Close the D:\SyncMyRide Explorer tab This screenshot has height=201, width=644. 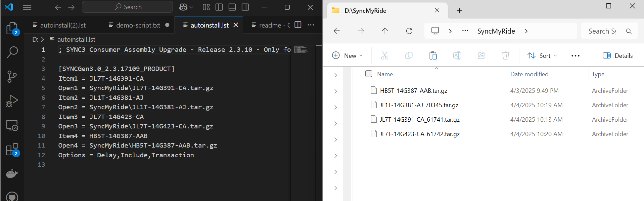(x=437, y=10)
